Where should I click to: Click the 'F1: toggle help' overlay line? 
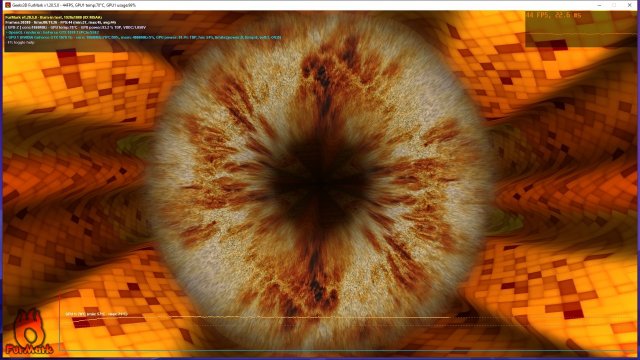[20, 42]
